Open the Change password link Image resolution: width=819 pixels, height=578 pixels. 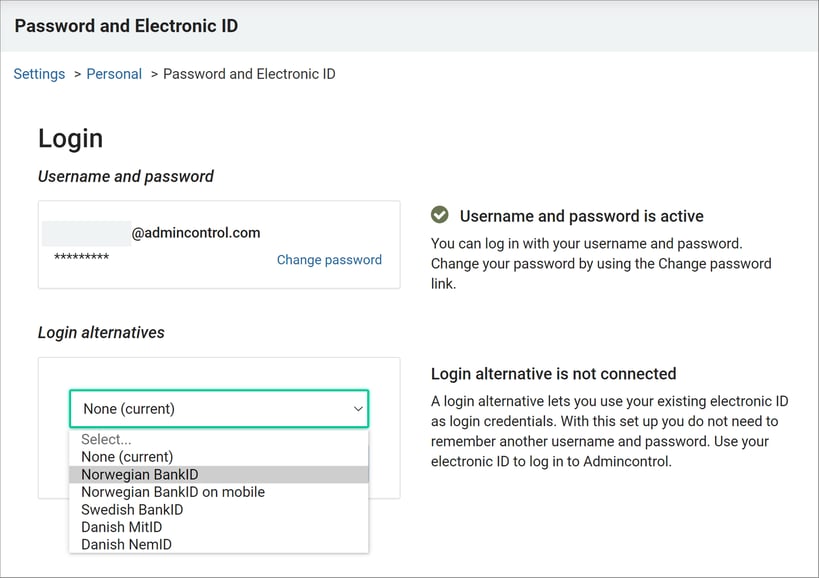[x=329, y=259]
